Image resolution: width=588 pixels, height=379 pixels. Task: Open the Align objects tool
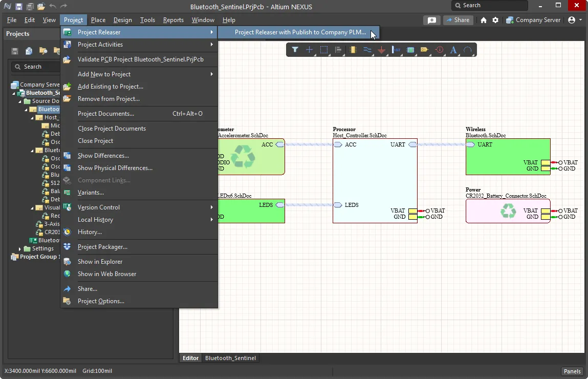[x=338, y=50]
